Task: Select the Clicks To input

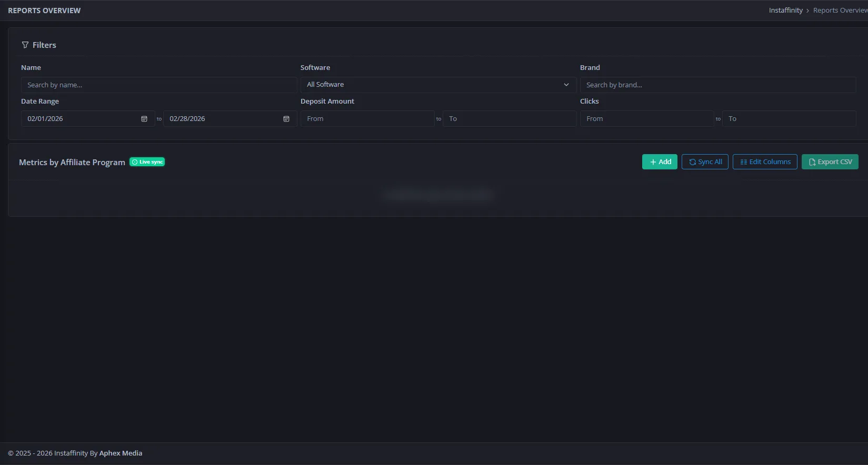Action: tap(789, 119)
